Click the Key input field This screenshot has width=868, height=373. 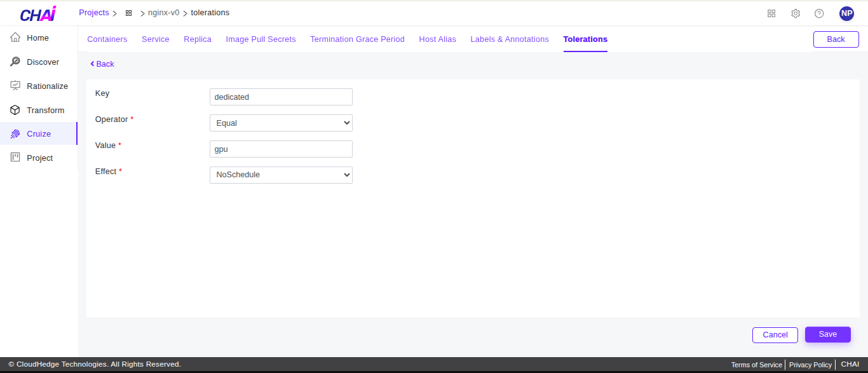point(281,97)
